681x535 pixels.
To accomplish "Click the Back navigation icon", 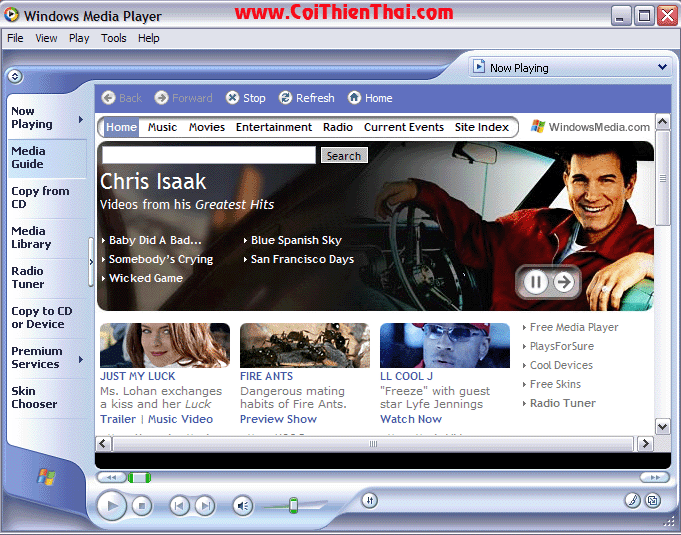I will click(108, 98).
